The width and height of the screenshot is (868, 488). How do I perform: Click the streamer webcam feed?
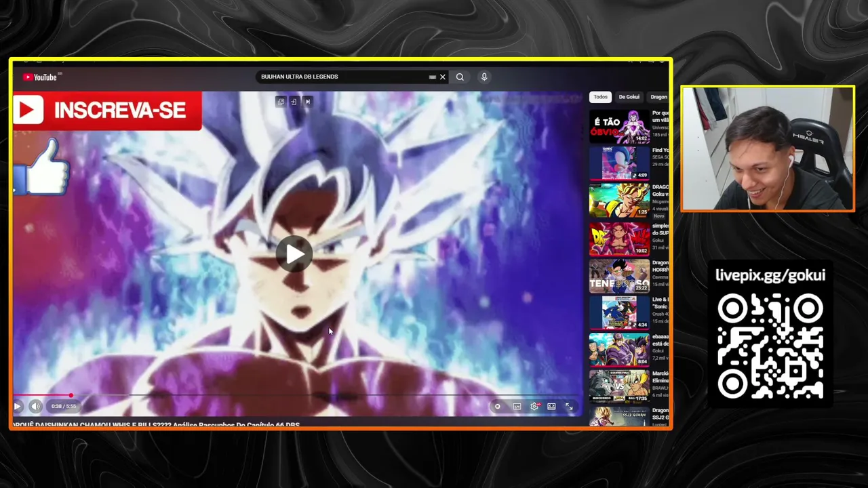[x=768, y=149]
